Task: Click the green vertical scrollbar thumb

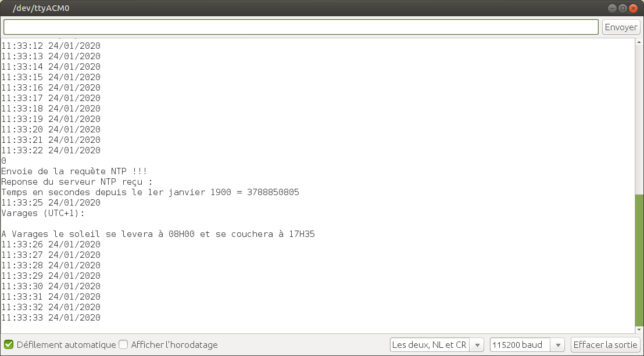Action: 639,262
